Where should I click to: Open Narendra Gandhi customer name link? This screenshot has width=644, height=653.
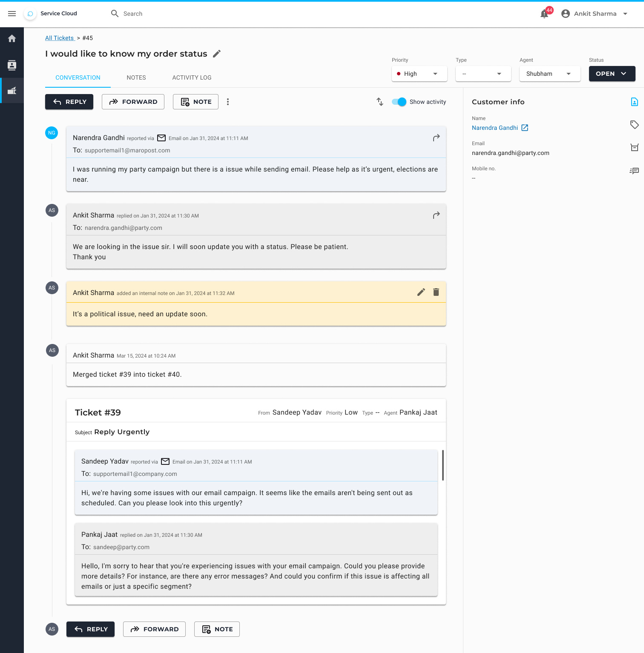[x=495, y=128]
